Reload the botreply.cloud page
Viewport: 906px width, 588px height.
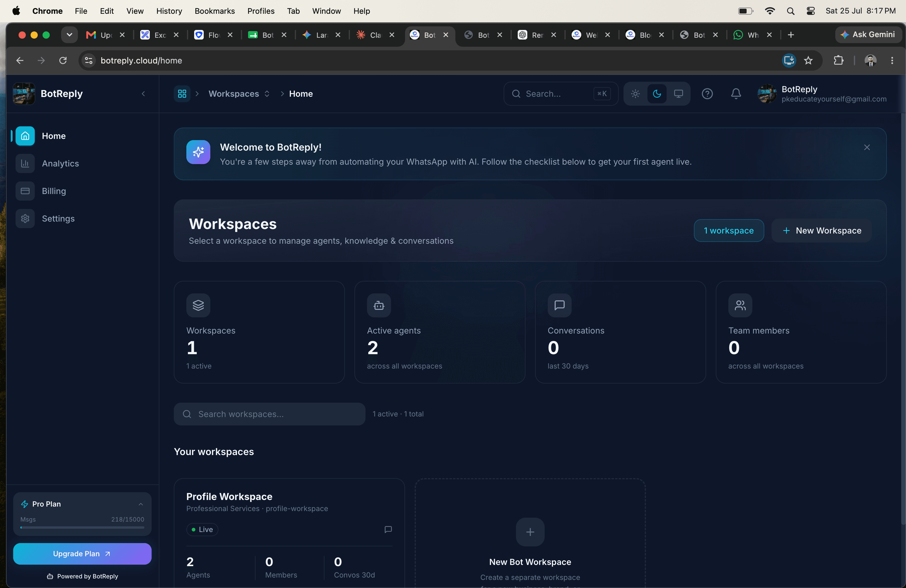point(63,60)
